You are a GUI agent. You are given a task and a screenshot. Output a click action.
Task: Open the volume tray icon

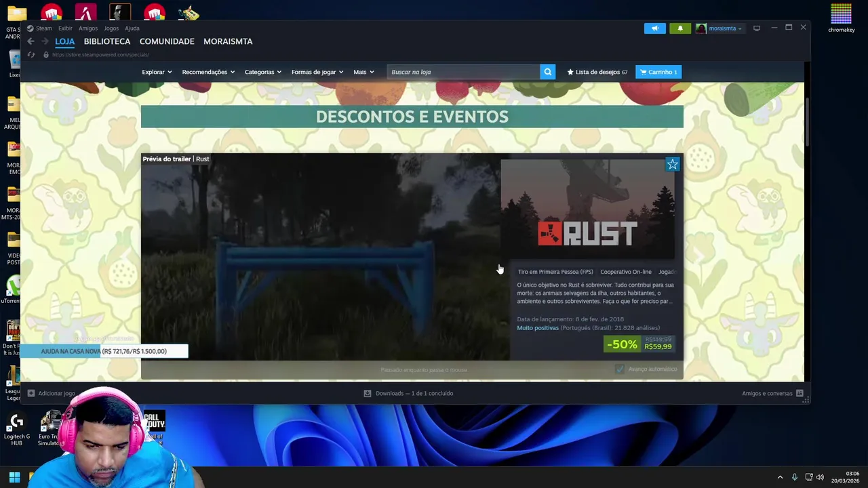(x=820, y=477)
